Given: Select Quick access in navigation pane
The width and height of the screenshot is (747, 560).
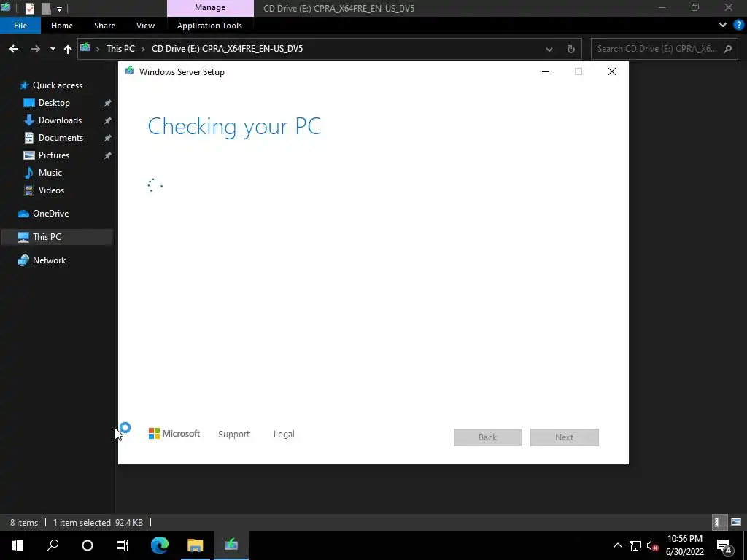Looking at the screenshot, I should point(57,85).
